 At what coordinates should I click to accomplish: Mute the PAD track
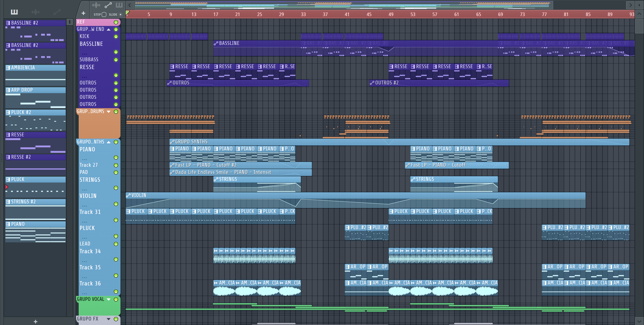tap(116, 172)
